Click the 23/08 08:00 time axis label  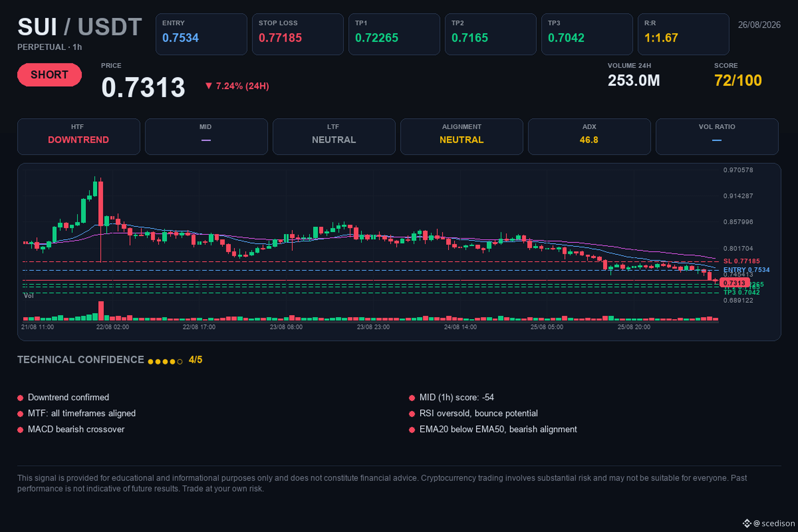tap(286, 327)
